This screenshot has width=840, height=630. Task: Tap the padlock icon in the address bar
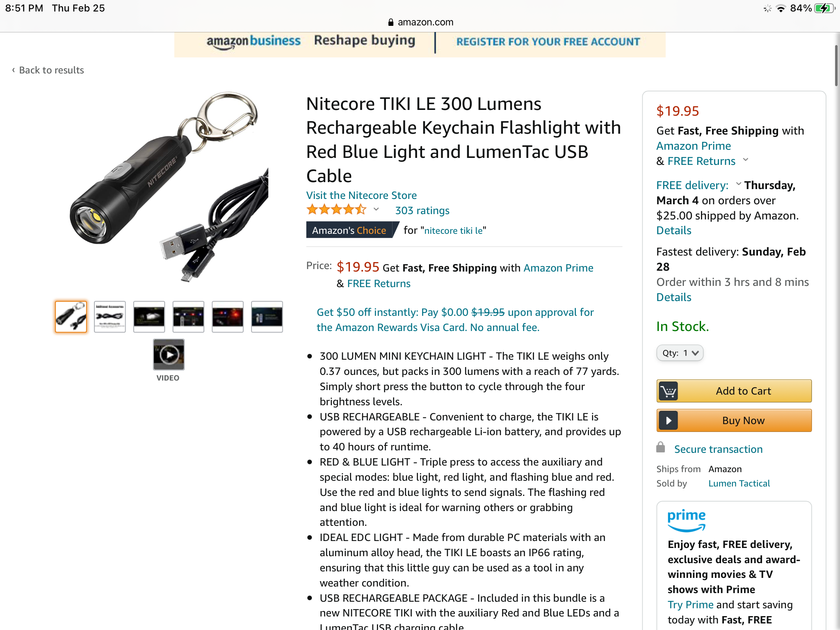tap(390, 22)
